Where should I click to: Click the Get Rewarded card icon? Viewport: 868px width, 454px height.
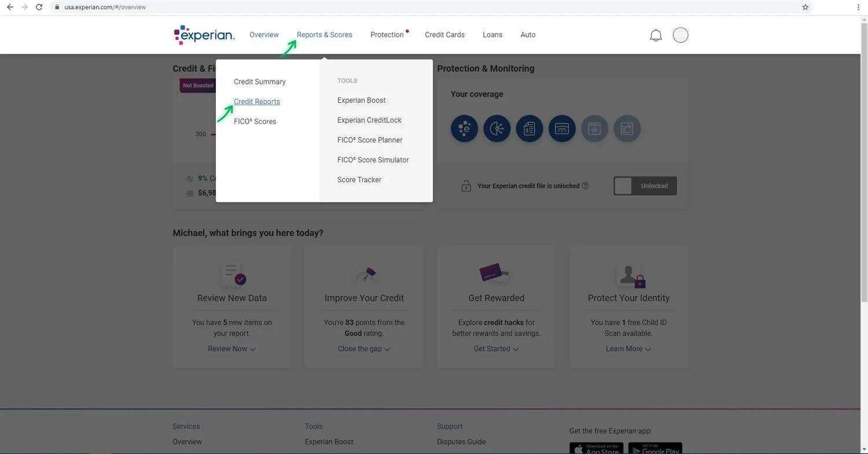coord(494,273)
